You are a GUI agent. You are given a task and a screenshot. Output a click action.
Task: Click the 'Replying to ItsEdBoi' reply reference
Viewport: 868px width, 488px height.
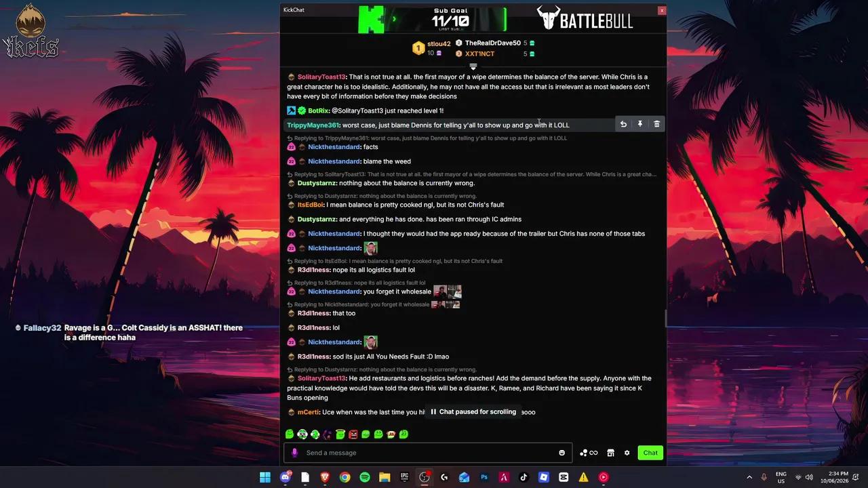pyautogui.click(x=395, y=261)
